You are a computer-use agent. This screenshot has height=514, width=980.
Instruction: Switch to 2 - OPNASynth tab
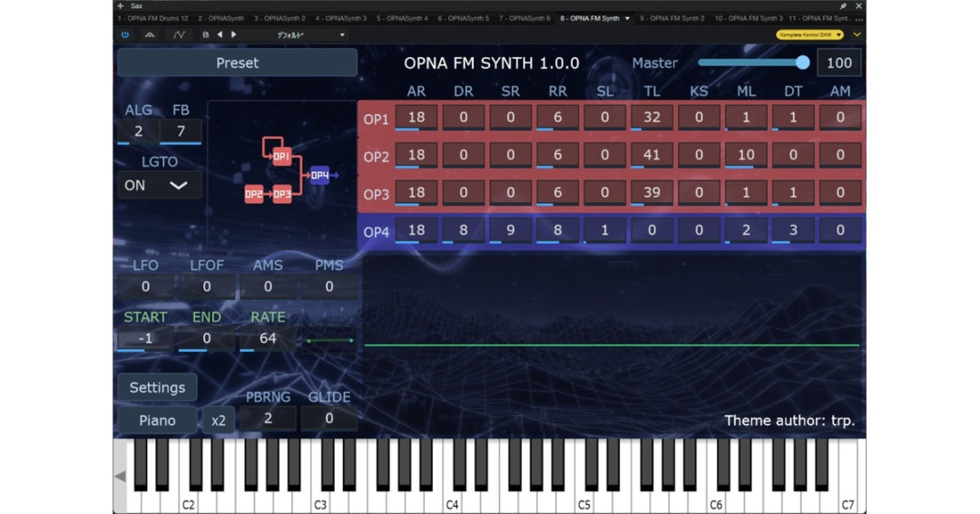[221, 19]
